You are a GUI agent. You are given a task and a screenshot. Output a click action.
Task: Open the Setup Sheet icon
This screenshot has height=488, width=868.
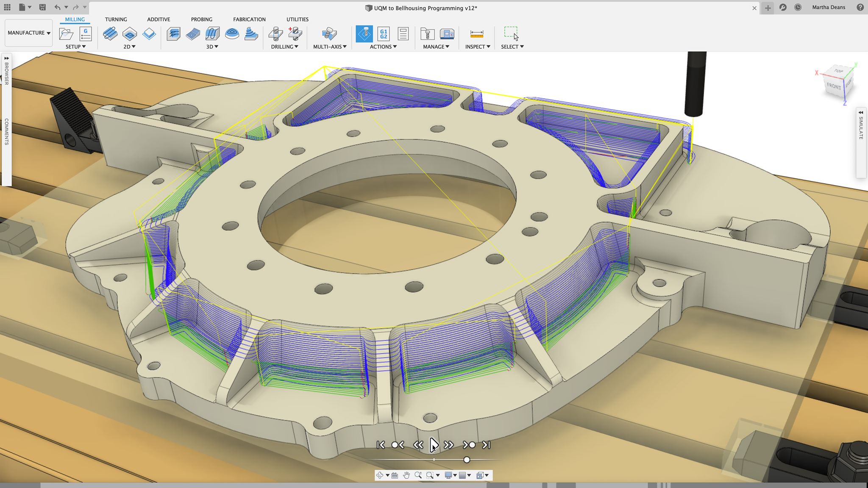[x=403, y=33]
